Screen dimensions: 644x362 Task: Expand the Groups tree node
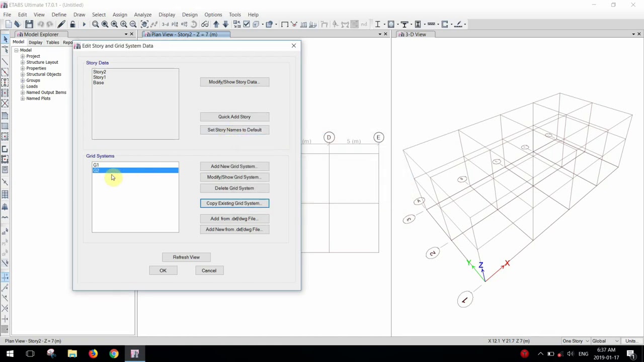point(23,80)
